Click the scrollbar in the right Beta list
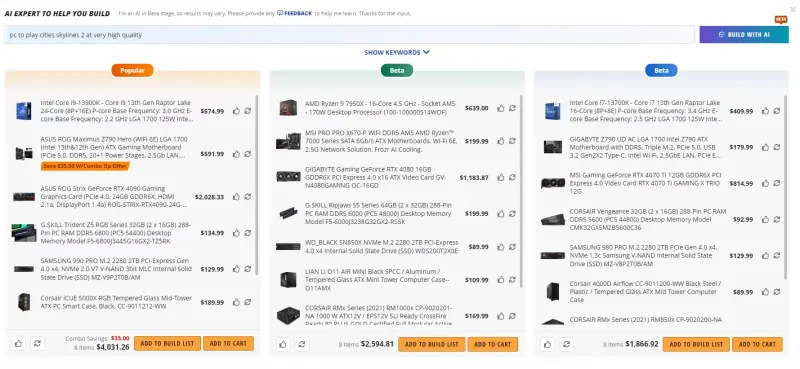 [786, 186]
